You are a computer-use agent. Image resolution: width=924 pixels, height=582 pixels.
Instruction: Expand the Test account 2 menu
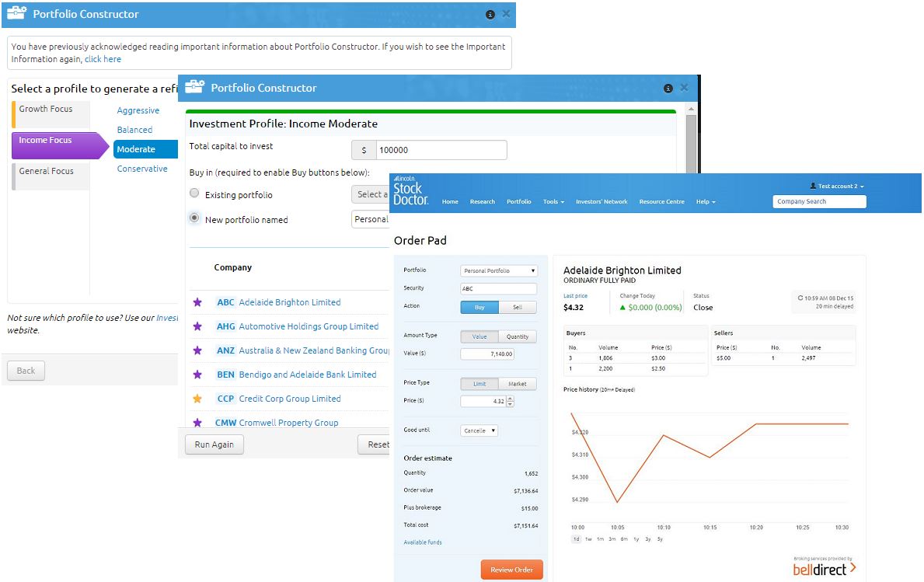(x=837, y=186)
